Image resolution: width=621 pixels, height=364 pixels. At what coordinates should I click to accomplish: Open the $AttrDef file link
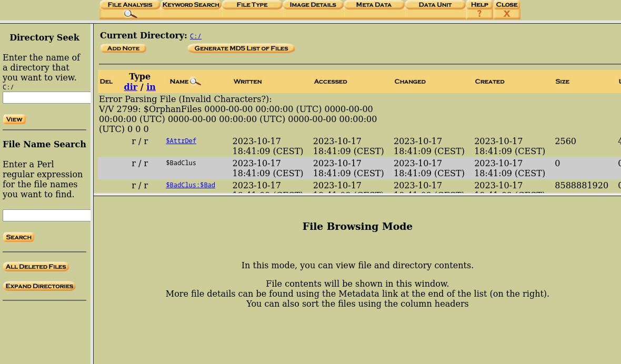click(181, 141)
